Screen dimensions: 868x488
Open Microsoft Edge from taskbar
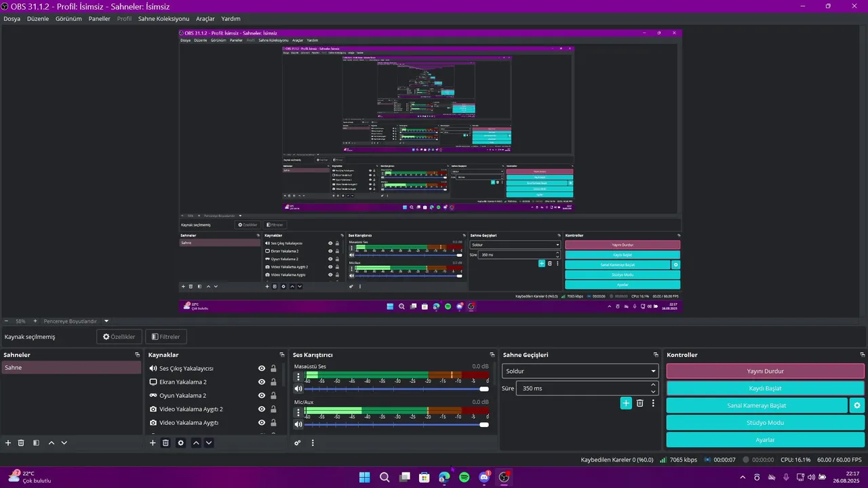(x=444, y=477)
